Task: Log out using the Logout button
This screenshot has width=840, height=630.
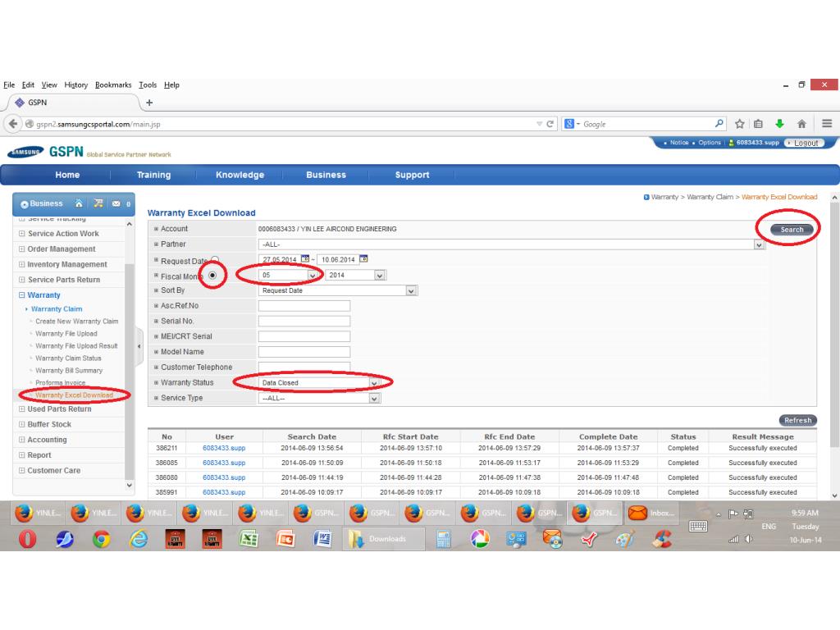Action: (x=803, y=143)
